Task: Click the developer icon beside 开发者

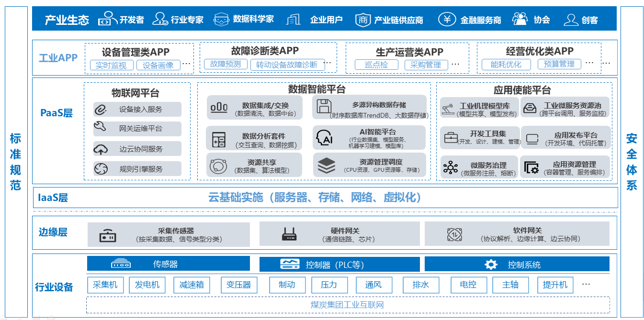Action: click(x=108, y=20)
